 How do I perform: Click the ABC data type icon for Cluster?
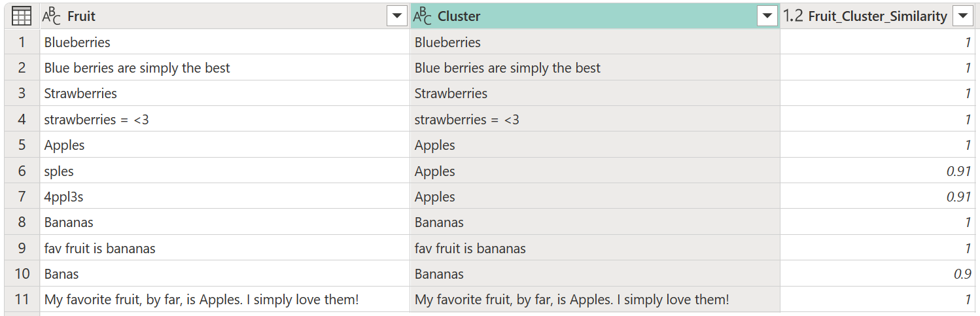click(x=423, y=16)
